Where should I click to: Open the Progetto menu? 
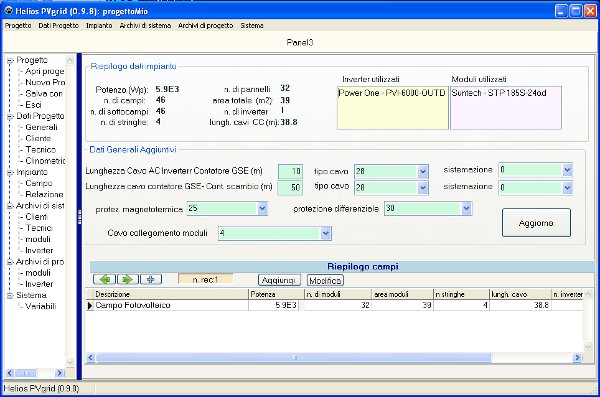18,26
